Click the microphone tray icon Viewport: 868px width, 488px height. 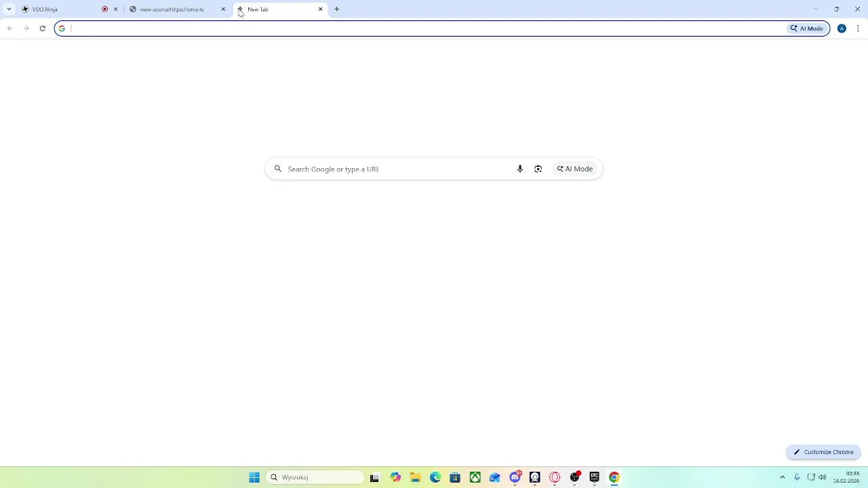pyautogui.click(x=797, y=477)
